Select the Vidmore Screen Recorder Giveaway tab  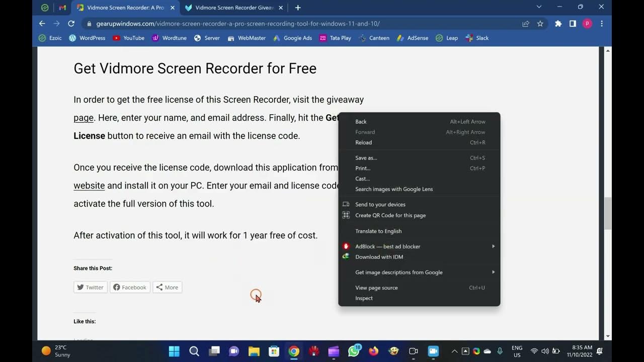(x=230, y=8)
